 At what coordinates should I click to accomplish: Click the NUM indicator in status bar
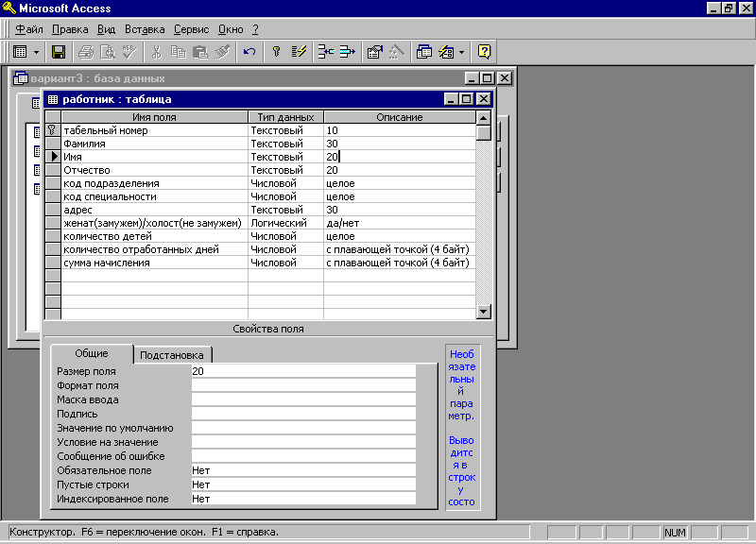click(x=675, y=533)
